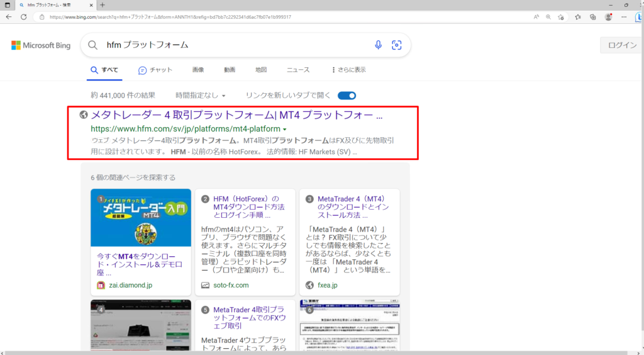Click the soto-fx.com chart favicon
This screenshot has height=355, width=644.
(206, 285)
